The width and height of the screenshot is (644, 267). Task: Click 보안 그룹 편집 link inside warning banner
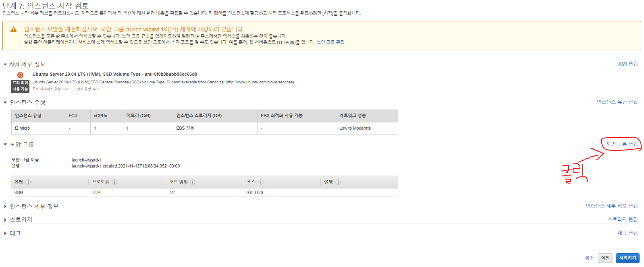pos(330,42)
